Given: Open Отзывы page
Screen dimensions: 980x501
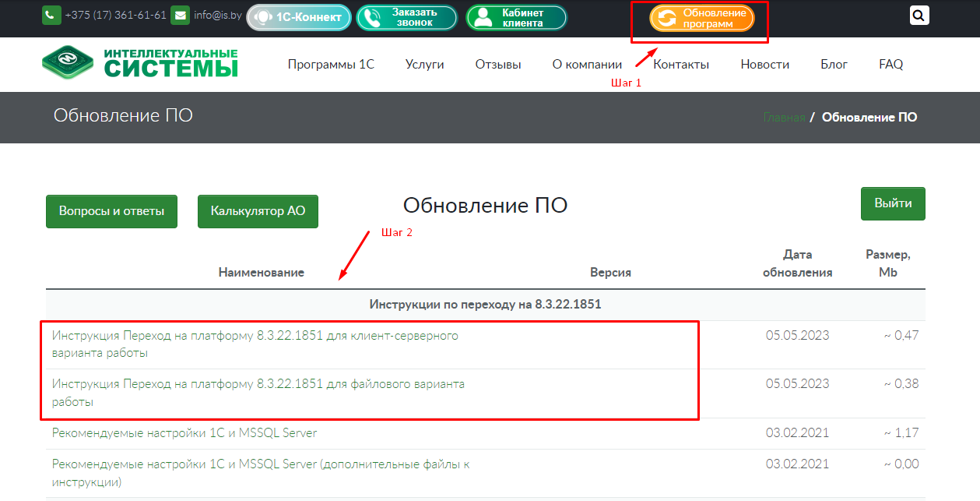Looking at the screenshot, I should [x=498, y=65].
